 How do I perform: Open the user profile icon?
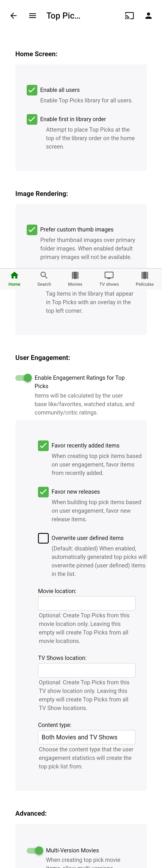pos(148,16)
